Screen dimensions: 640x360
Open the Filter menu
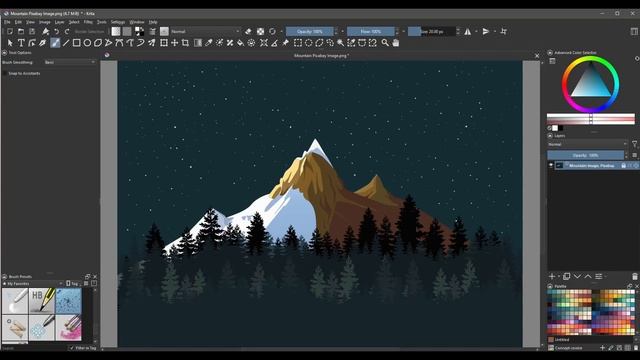88,22
